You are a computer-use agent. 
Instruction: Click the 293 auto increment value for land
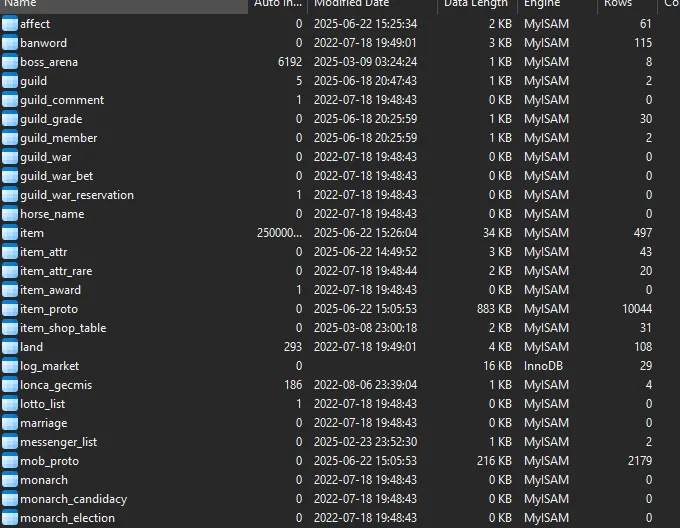coord(293,347)
